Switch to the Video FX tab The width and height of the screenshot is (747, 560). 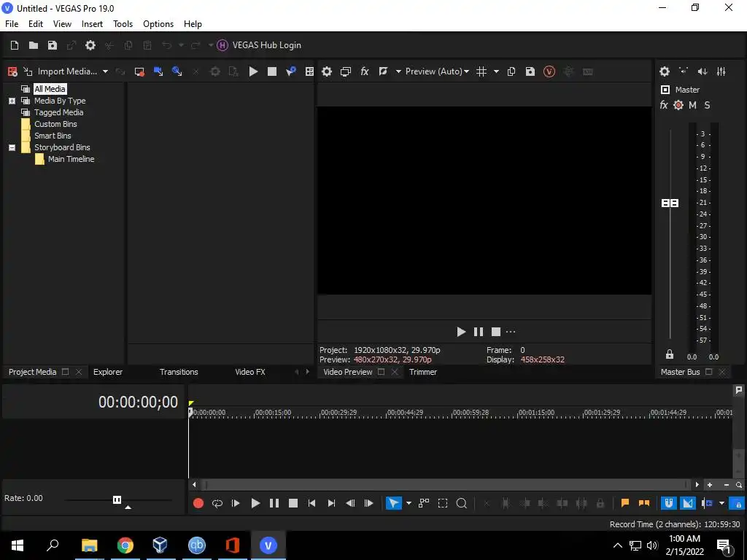(250, 372)
